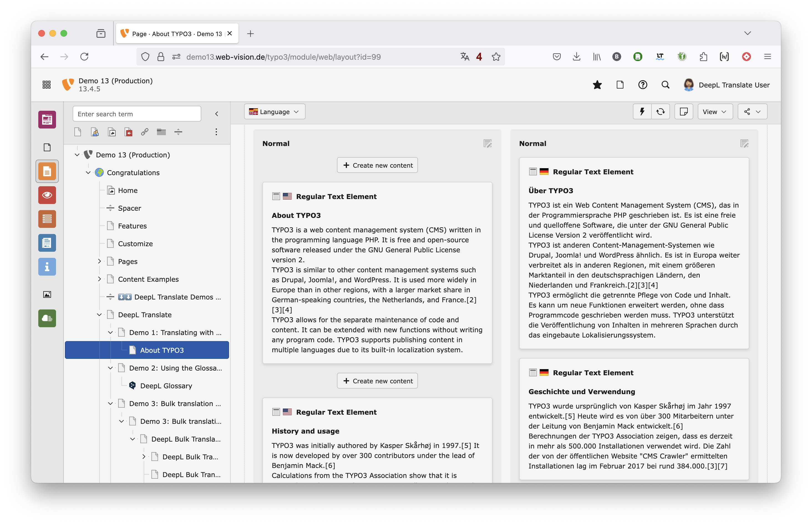Click the top Create new content button
This screenshot has width=812, height=524.
point(377,165)
